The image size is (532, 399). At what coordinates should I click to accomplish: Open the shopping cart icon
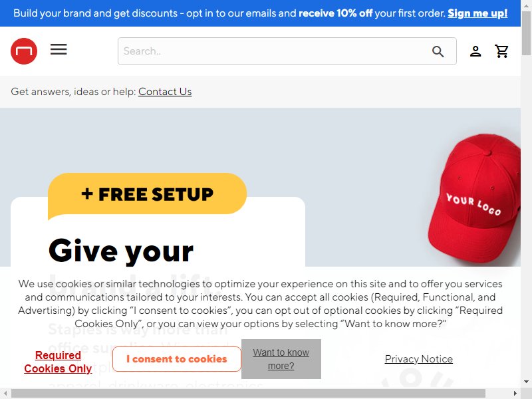pos(501,52)
